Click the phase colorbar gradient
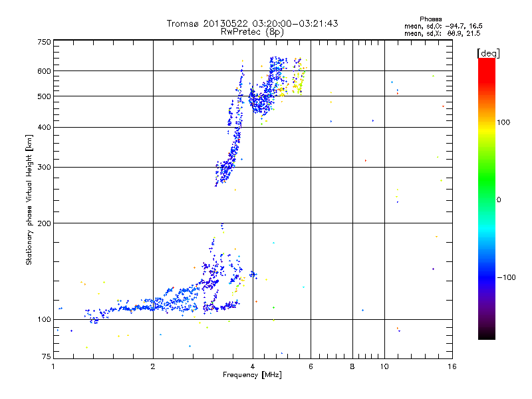The image size is (532, 399). click(x=487, y=199)
